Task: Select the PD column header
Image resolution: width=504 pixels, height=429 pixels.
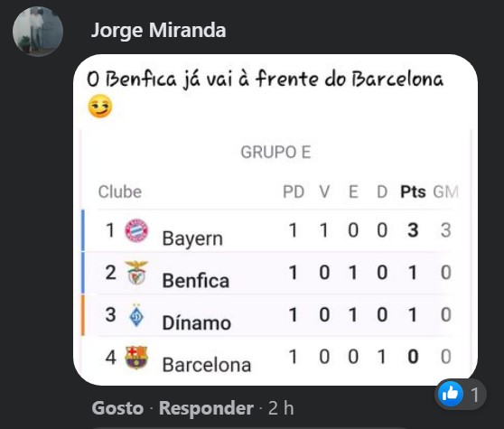Action: 294,191
